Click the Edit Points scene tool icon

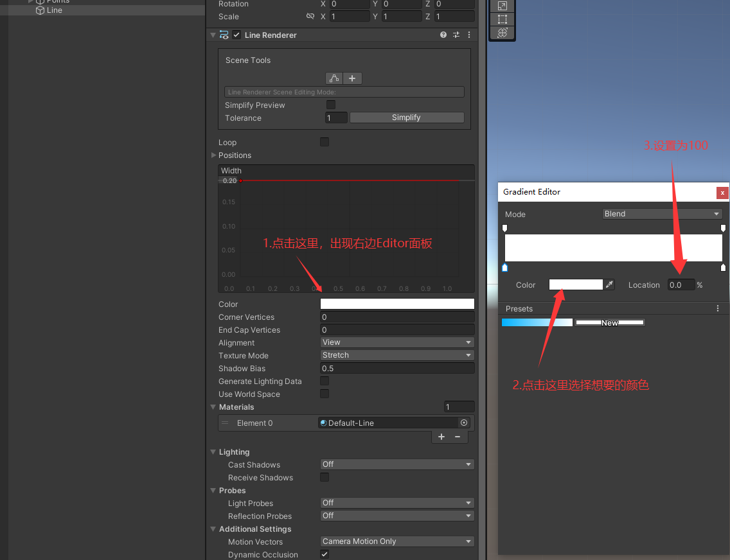(334, 78)
